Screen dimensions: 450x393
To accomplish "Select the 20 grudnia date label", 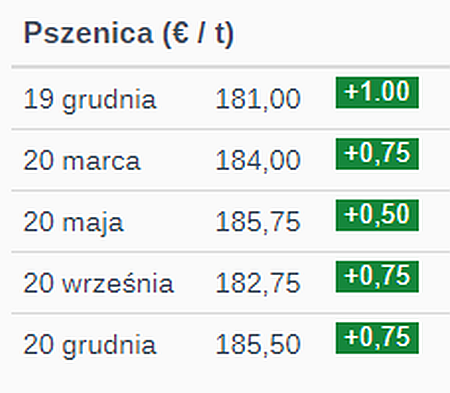I will tap(90, 345).
